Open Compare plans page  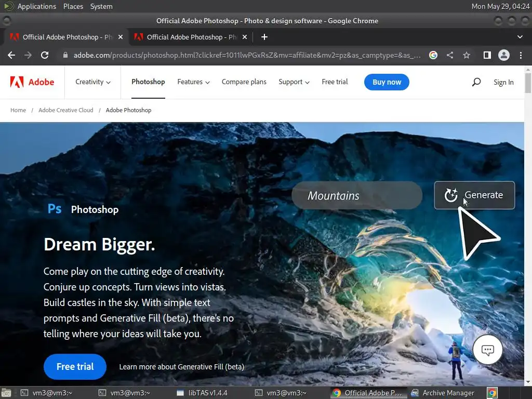(x=244, y=82)
